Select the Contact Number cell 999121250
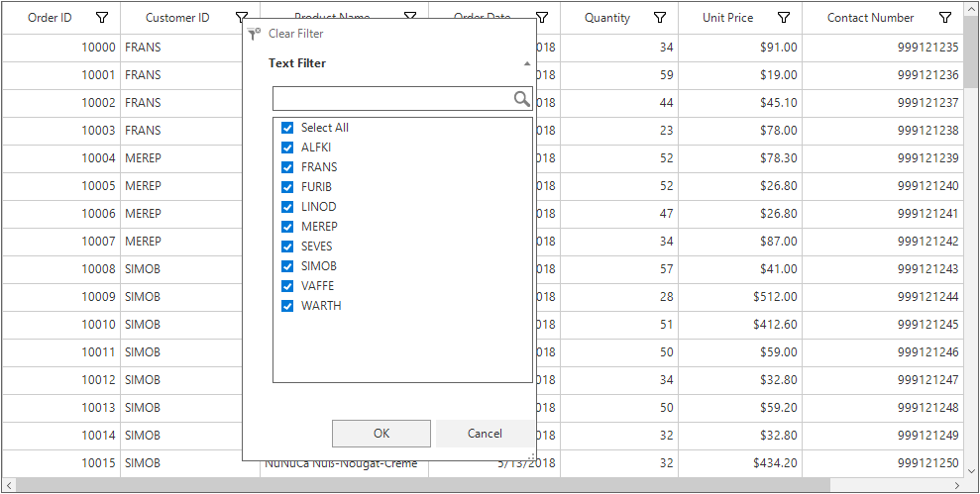 click(x=883, y=463)
